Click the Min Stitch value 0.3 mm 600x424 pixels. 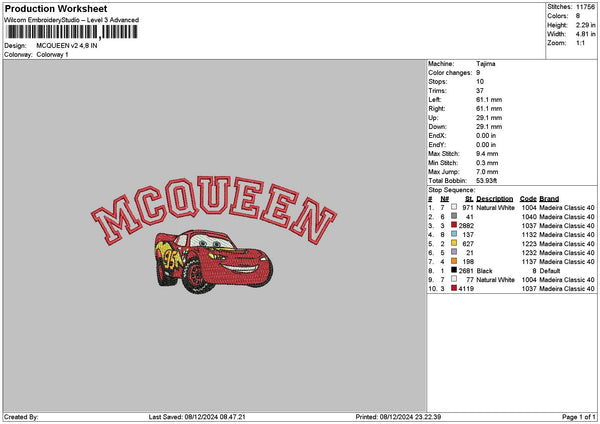[x=487, y=163]
